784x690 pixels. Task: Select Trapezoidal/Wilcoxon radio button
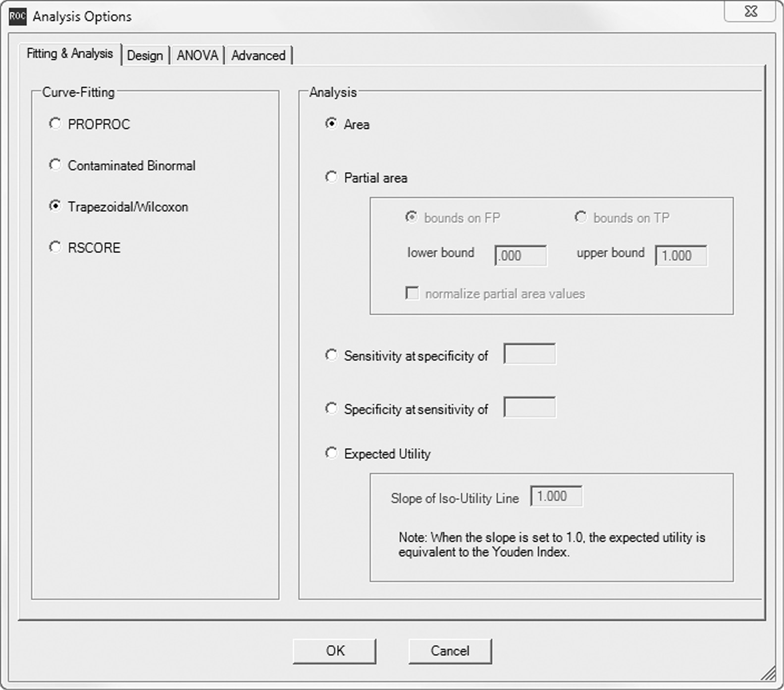(x=55, y=206)
